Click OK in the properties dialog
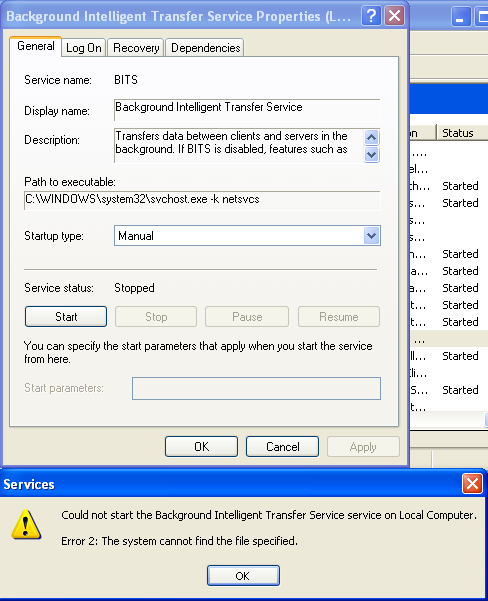The height and width of the screenshot is (601, 488). 202,447
